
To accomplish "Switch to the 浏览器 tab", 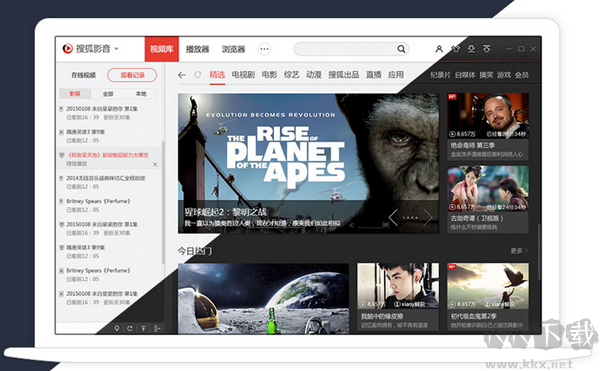I will point(233,49).
